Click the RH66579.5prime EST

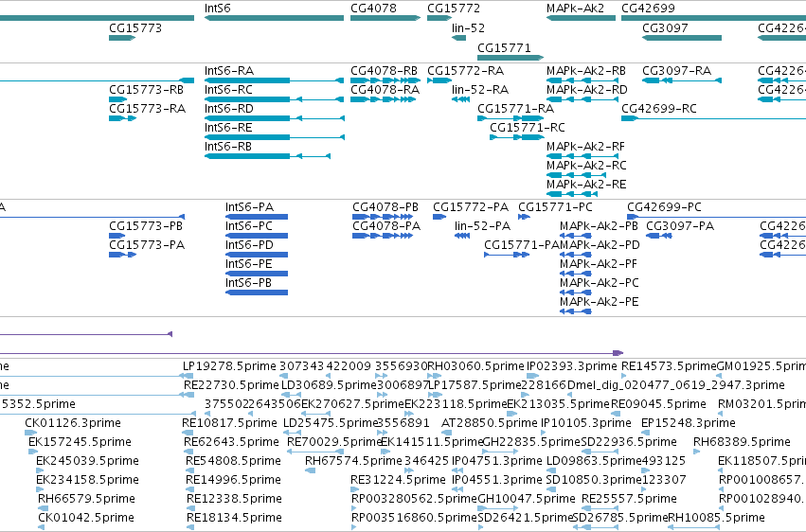tap(87, 500)
